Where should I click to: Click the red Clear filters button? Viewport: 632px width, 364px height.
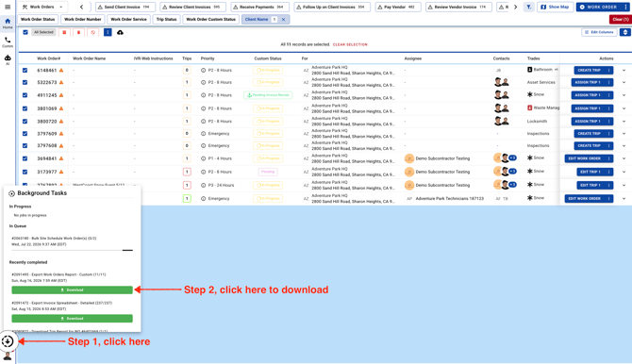[621, 20]
